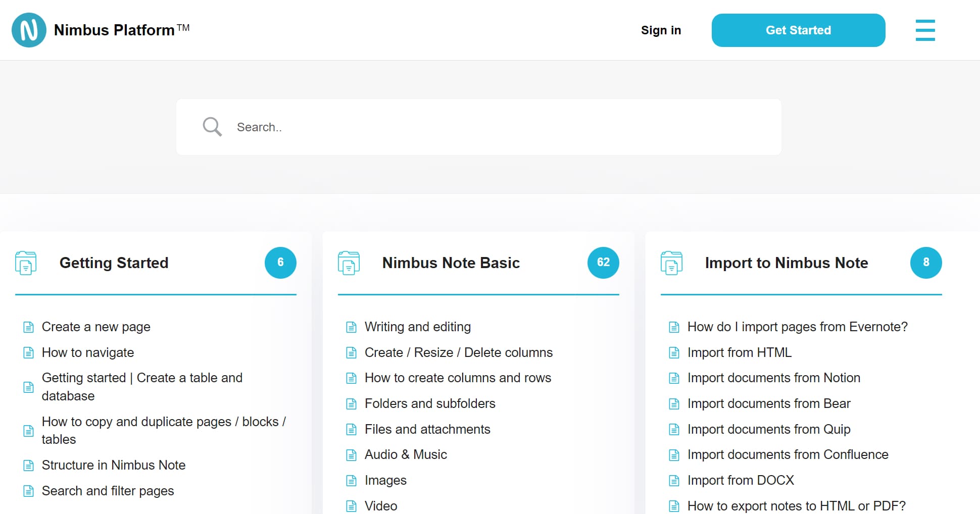This screenshot has height=514, width=980.
Task: Click the document icon beside Import documents from Confluence
Action: [x=674, y=455]
